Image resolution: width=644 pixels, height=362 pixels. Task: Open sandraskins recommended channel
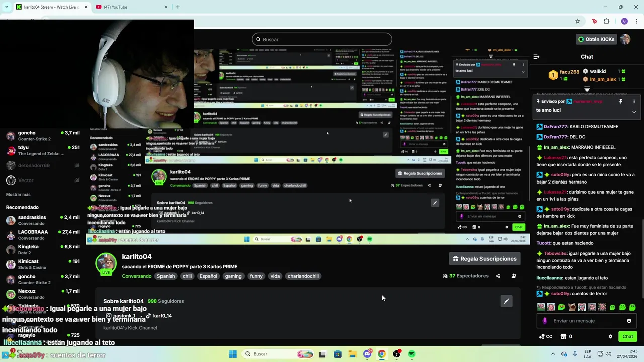click(43, 220)
